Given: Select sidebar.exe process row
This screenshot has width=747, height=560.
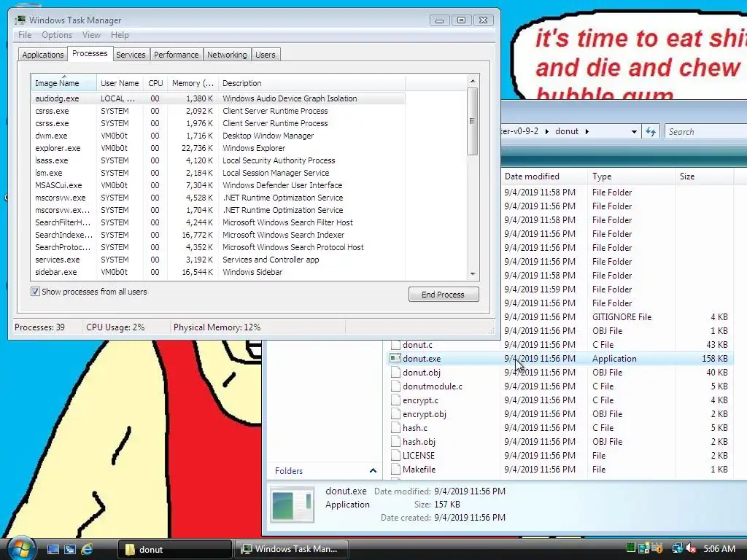Looking at the screenshot, I should pyautogui.click(x=218, y=272).
